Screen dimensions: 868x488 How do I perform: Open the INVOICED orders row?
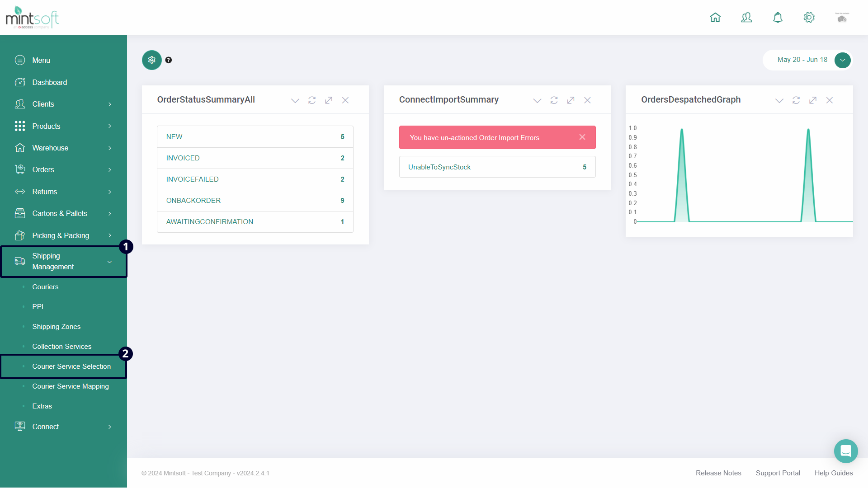pyautogui.click(x=255, y=158)
